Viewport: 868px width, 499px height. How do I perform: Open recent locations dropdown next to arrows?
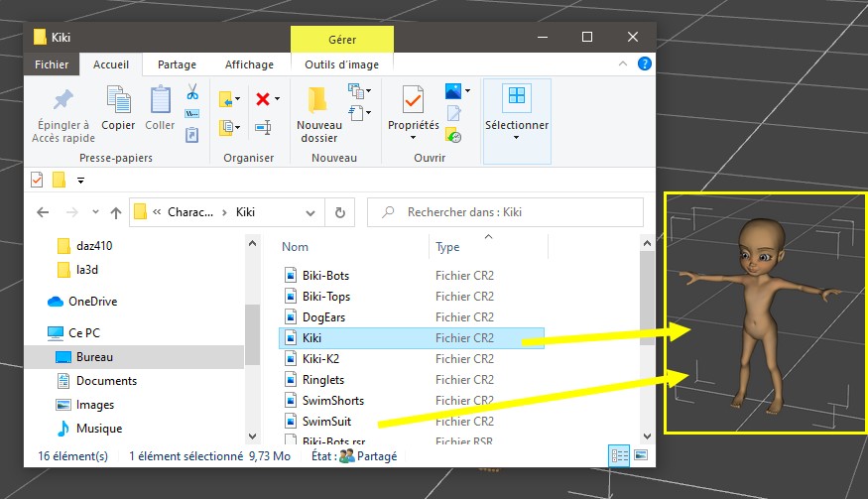pyautogui.click(x=96, y=212)
